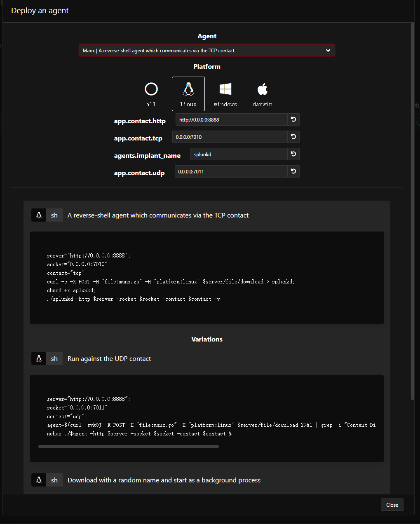
Task: Select the windows platform icon
Action: click(x=225, y=89)
